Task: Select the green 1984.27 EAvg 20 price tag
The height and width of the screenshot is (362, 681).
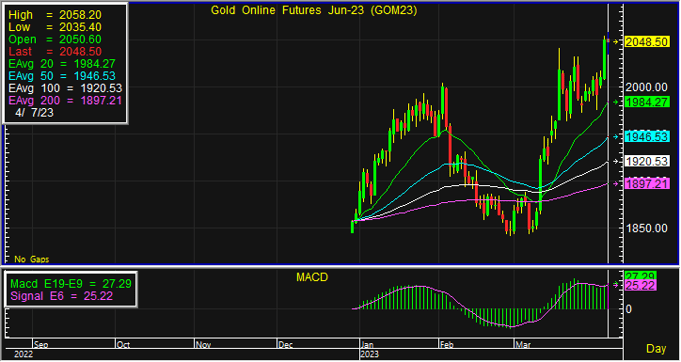Action: (x=646, y=102)
